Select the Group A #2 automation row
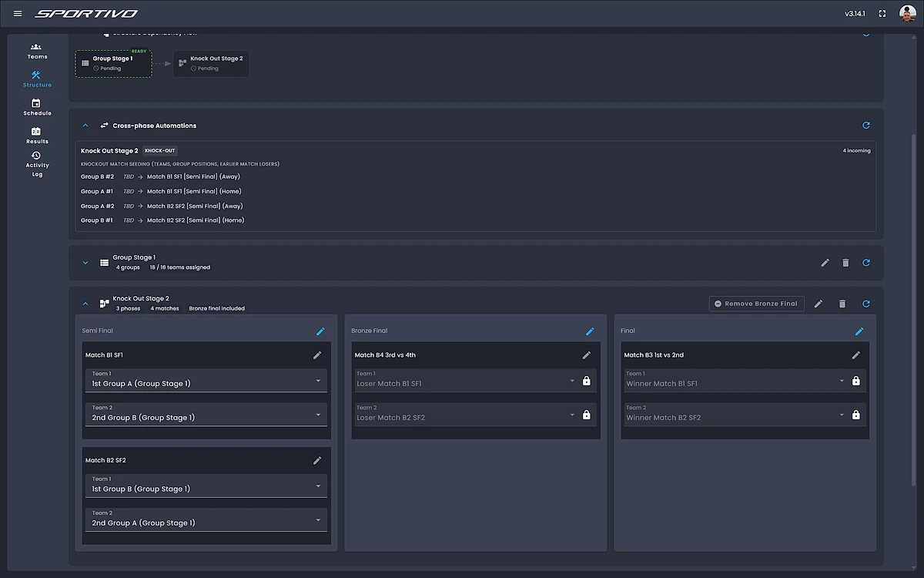924x578 pixels. (162, 207)
